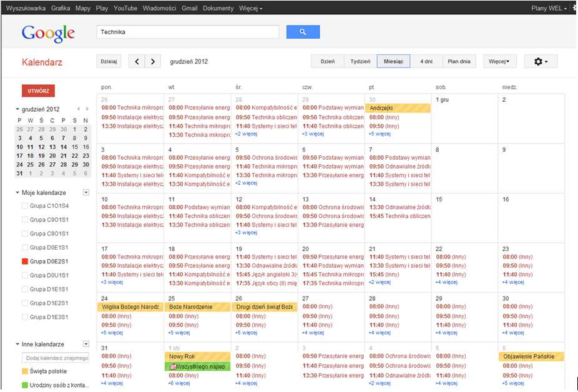
Task: Switch to Plan dnia view
Action: 459,62
